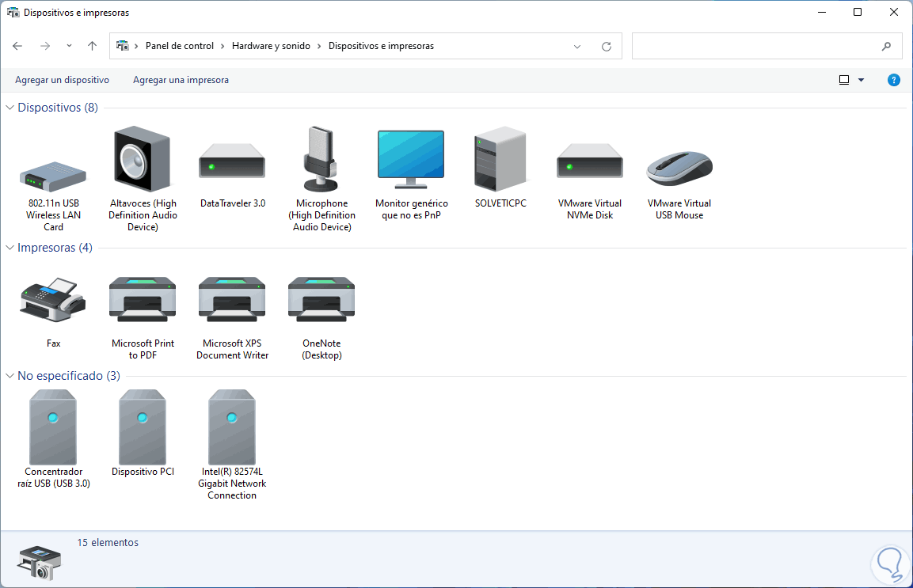Select the VMware Virtual USB Mouse icon

click(x=679, y=169)
